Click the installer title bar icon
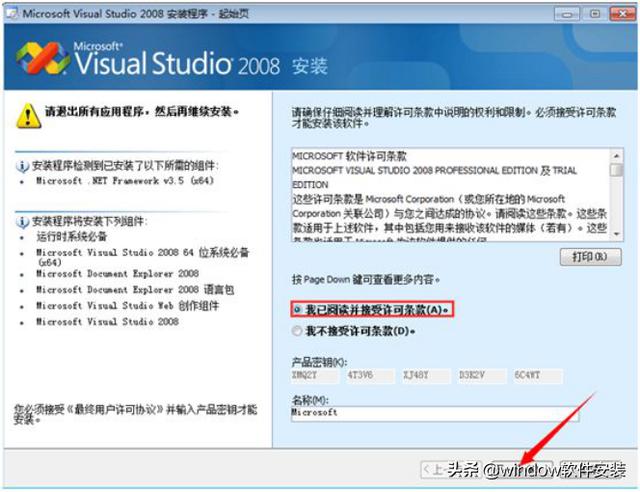This screenshot has height=492, width=640. coord(12,13)
